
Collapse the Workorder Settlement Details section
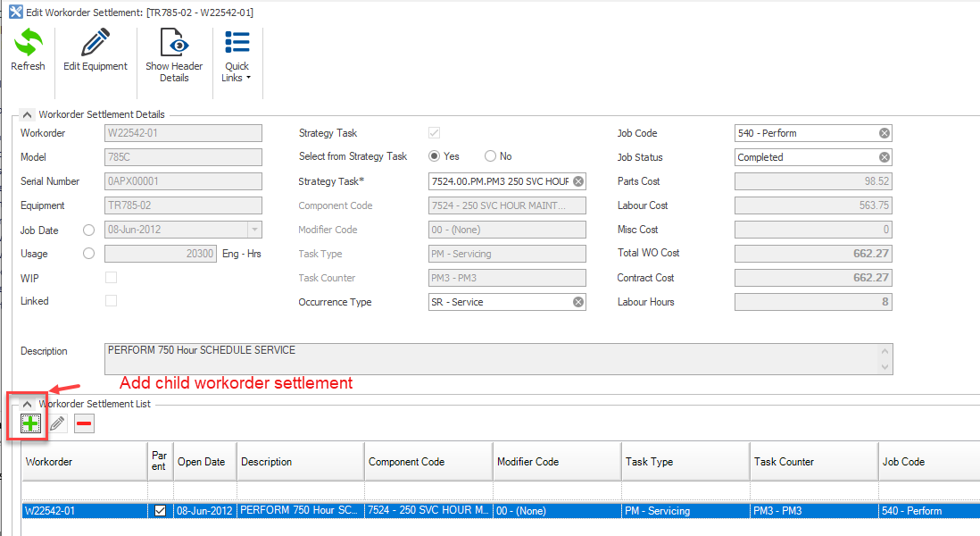[x=27, y=114]
